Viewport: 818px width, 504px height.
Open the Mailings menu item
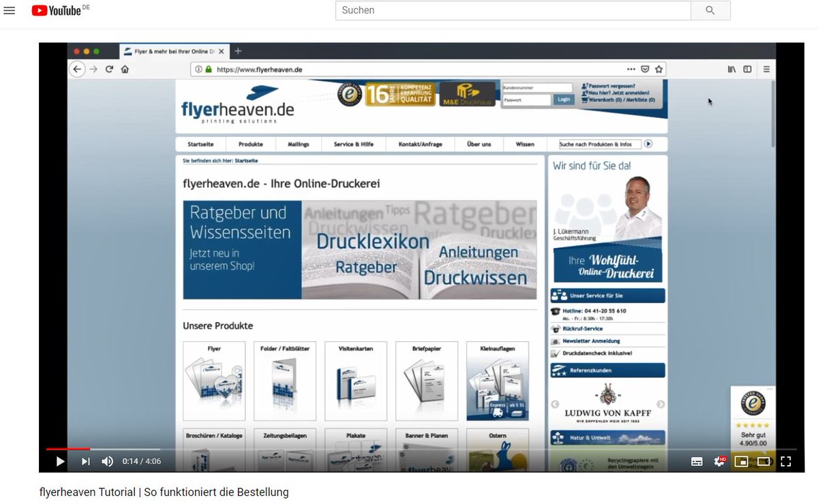click(x=299, y=144)
